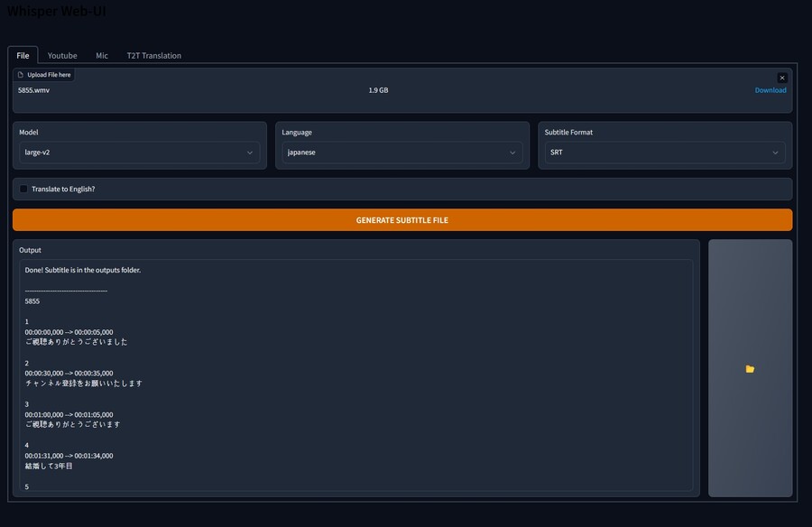
Task: Click the Whisper Web-UI page title
Action: [56, 11]
